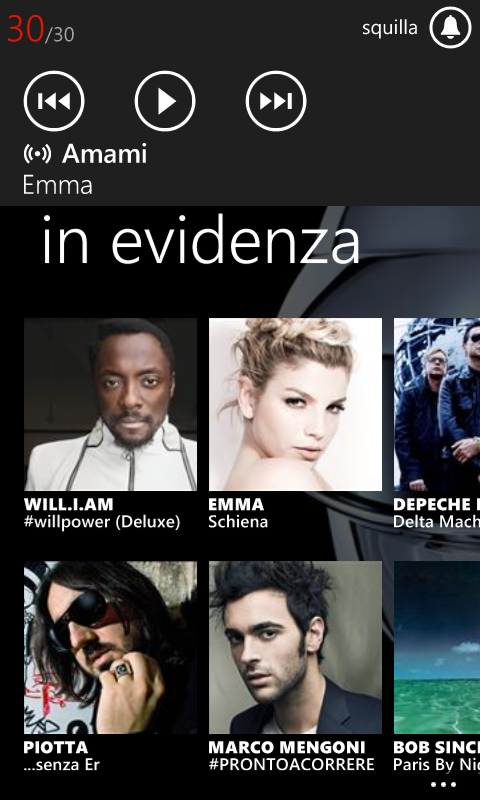Tap the previous track button
Image resolution: width=480 pixels, height=800 pixels.
(54, 101)
